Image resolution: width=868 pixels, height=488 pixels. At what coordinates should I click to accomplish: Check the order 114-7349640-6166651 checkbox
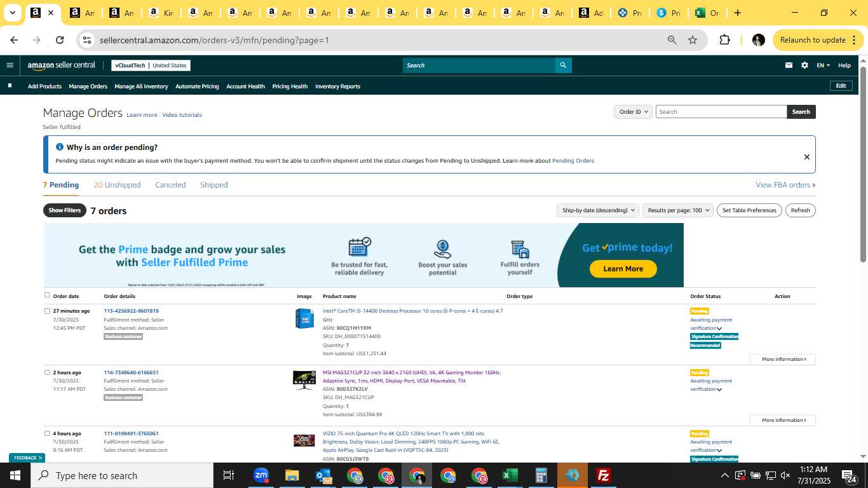click(47, 372)
